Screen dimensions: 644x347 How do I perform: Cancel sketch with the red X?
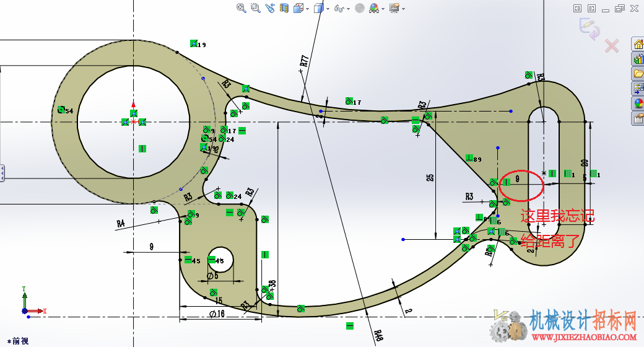tap(612, 46)
